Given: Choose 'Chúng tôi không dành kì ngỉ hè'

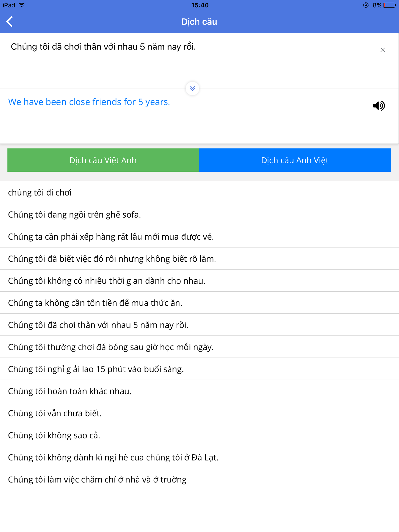Looking at the screenshot, I should coord(199,457).
